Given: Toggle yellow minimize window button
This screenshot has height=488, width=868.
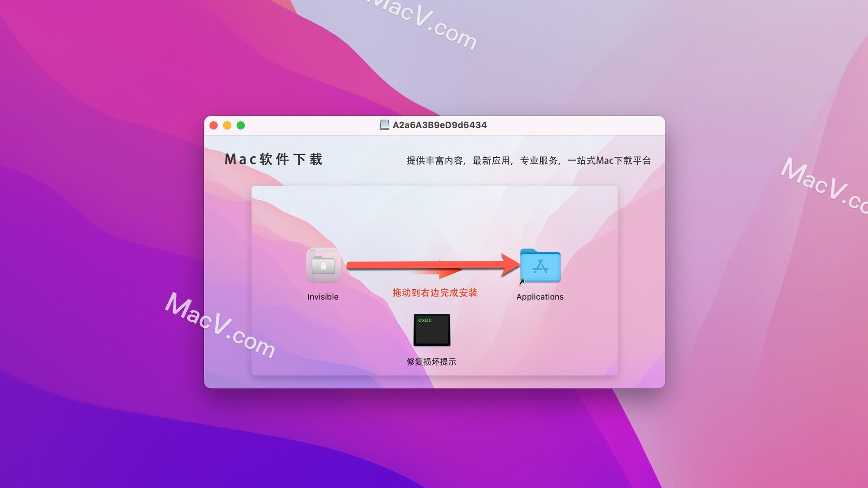Looking at the screenshot, I should (x=227, y=125).
